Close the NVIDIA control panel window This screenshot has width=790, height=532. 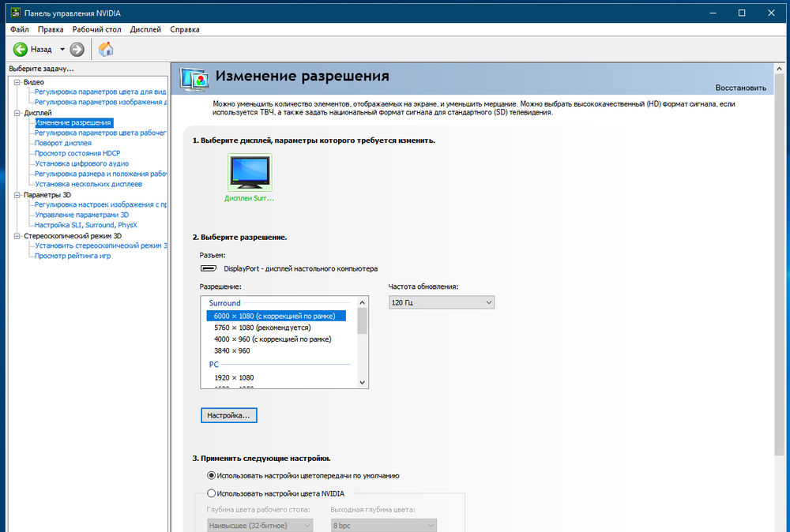[771, 13]
